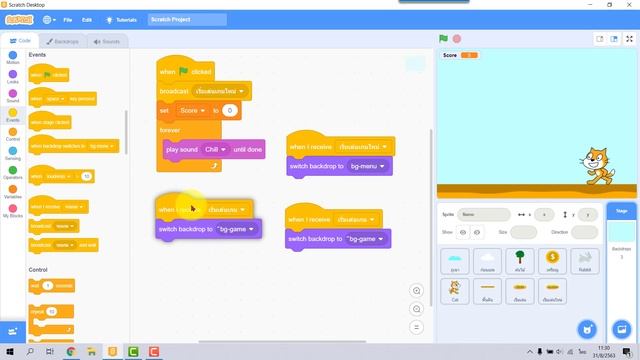Select the Sensing block category

pos(13,153)
